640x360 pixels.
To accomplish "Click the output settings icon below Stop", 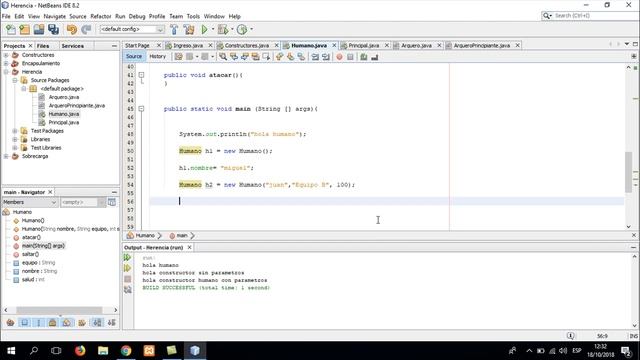I will (x=127, y=290).
